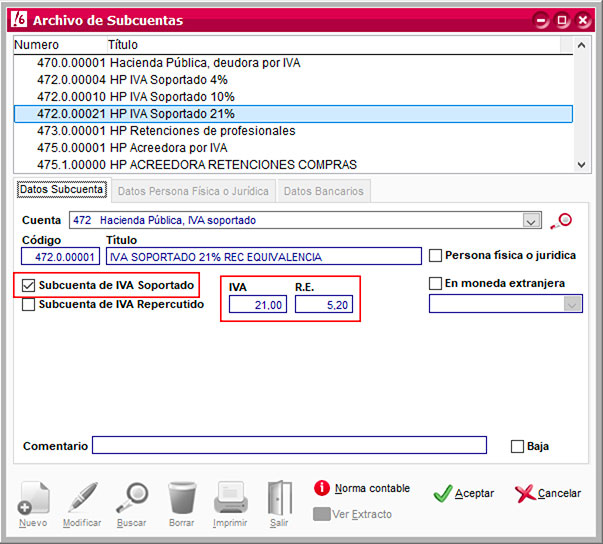Click the Borrar label
The height and width of the screenshot is (544, 603).
[x=182, y=523]
